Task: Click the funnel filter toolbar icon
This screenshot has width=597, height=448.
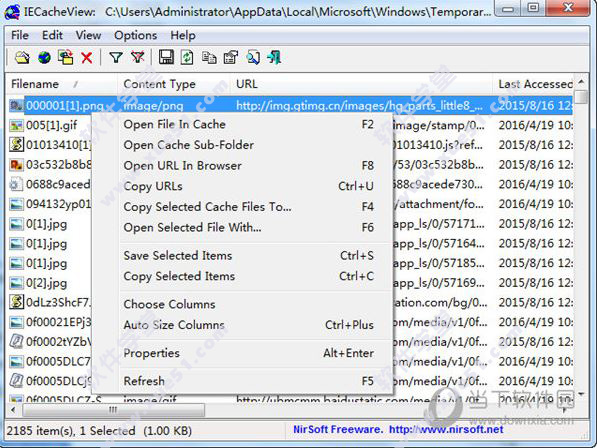Action: [x=116, y=58]
